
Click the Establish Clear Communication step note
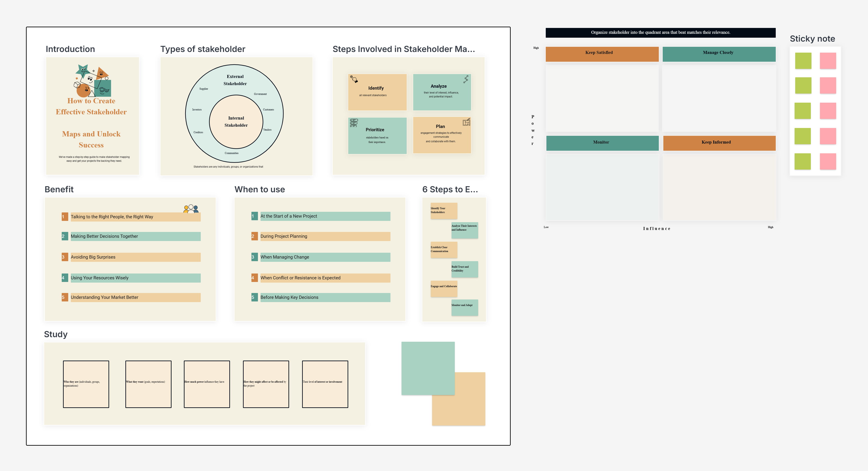[444, 250]
